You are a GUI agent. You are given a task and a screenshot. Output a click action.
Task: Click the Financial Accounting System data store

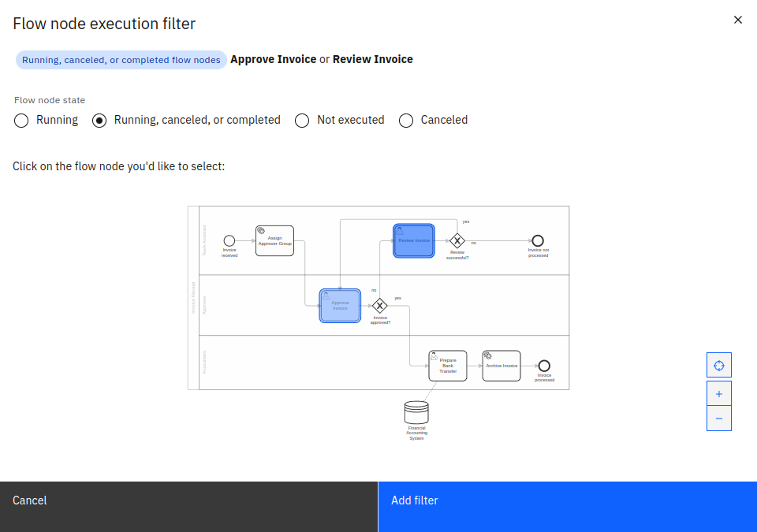(416, 411)
